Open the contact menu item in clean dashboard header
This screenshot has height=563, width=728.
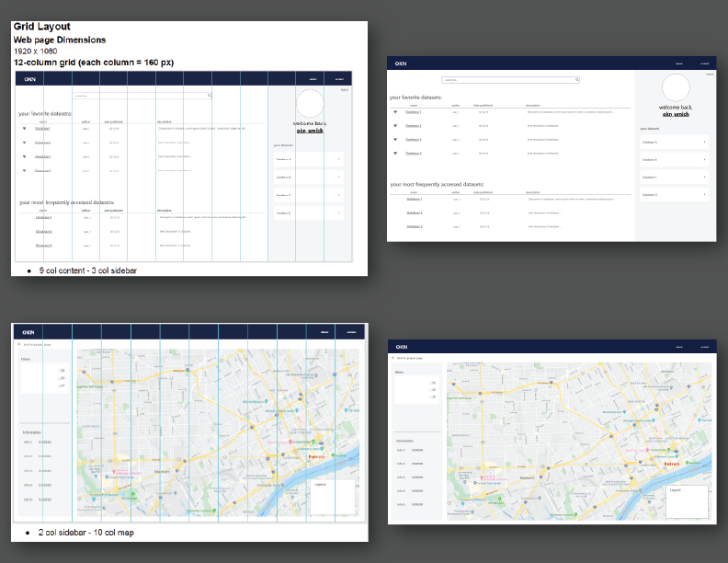[x=704, y=63]
